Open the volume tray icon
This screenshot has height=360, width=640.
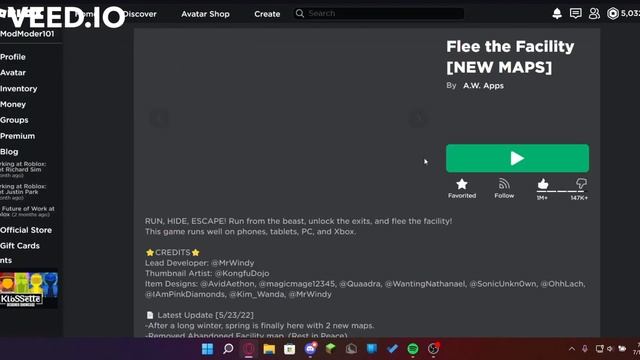[x=610, y=349]
